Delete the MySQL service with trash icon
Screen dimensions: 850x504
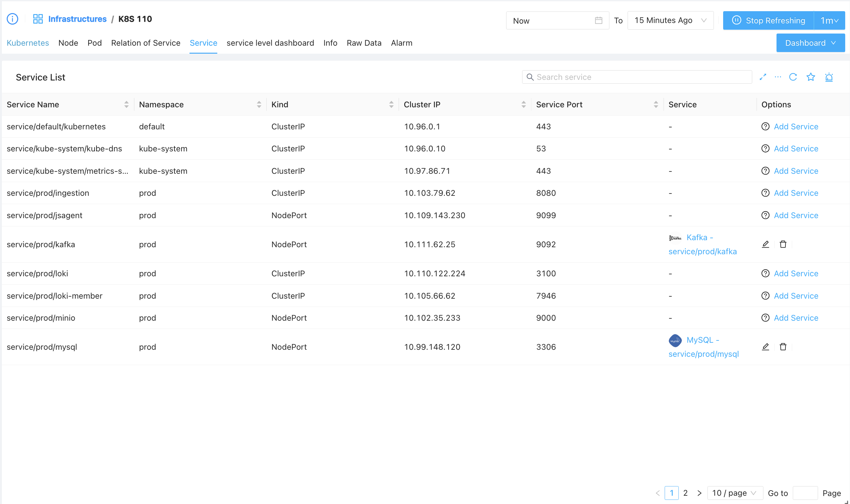tap(783, 347)
